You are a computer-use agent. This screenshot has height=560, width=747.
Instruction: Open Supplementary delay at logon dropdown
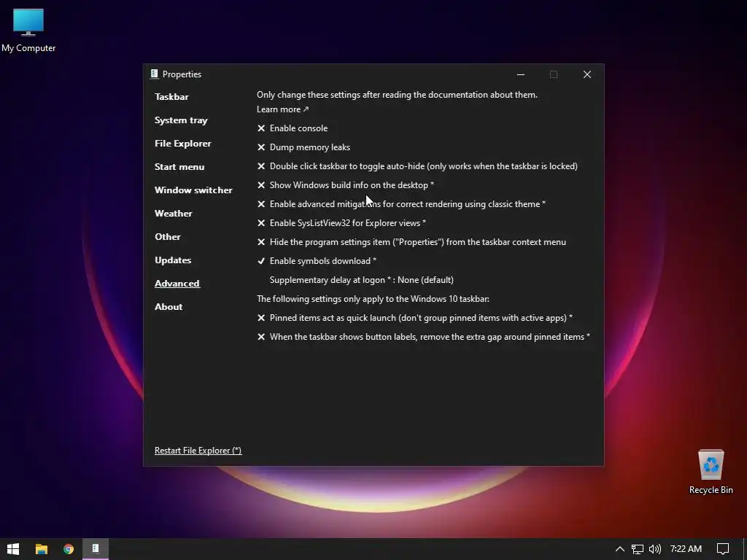point(362,280)
